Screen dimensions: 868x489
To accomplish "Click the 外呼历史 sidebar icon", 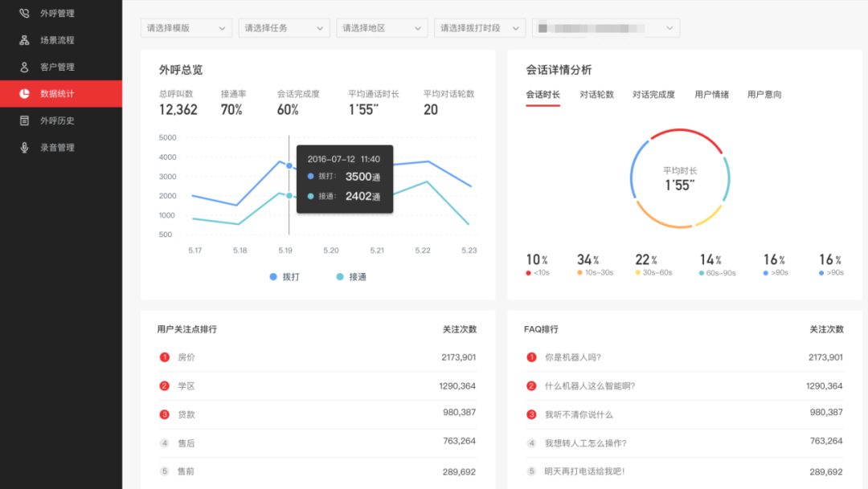I will click(24, 121).
